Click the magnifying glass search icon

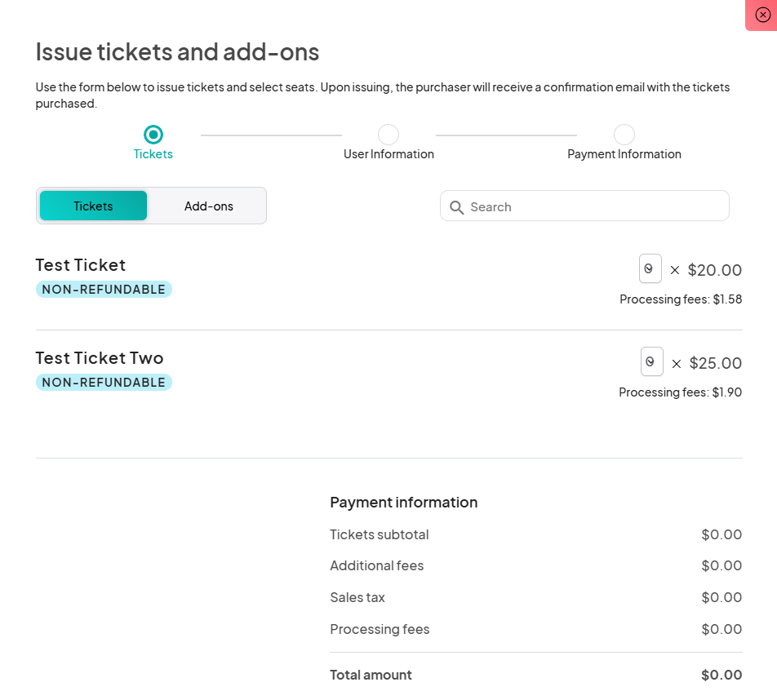point(457,206)
